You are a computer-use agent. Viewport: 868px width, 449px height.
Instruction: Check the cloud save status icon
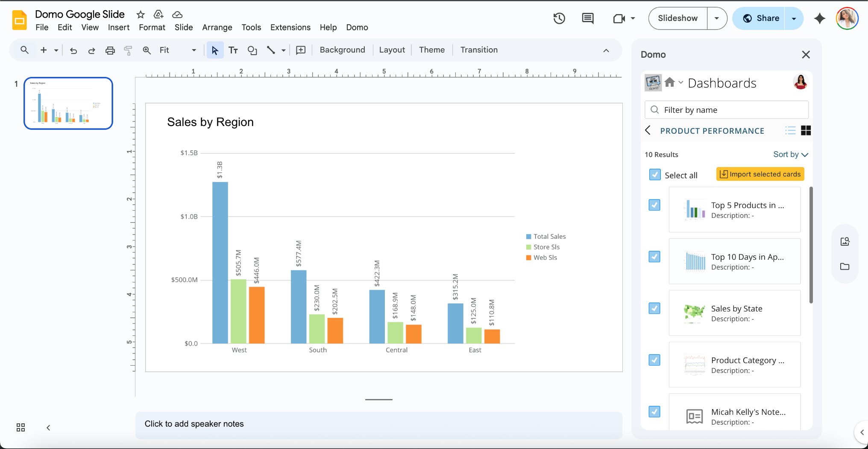click(177, 15)
